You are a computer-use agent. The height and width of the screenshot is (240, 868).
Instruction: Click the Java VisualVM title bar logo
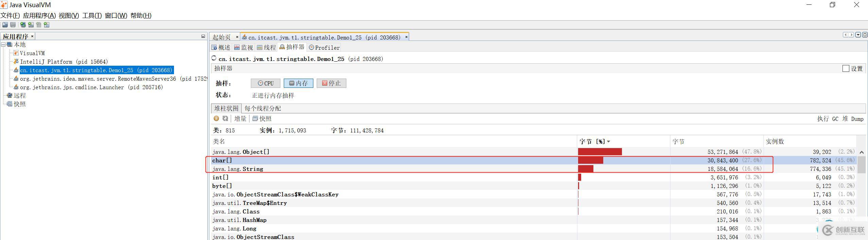click(4, 5)
